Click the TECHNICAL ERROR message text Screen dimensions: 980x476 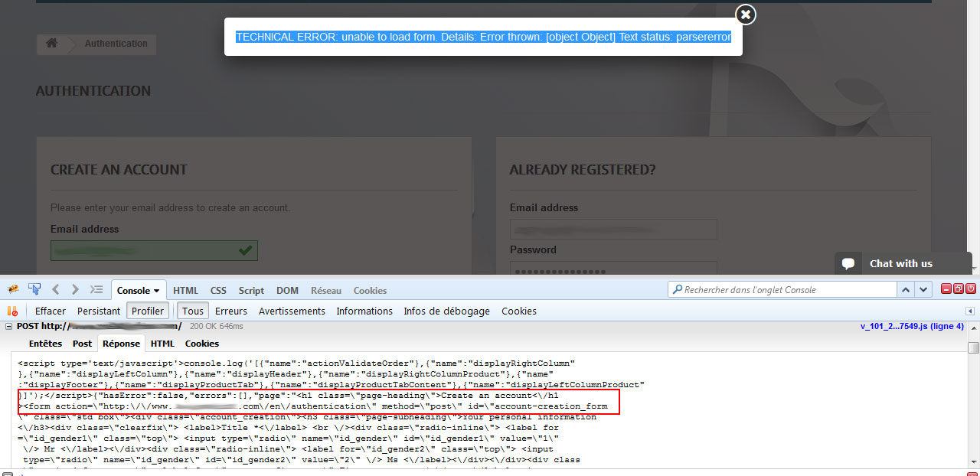click(x=483, y=37)
